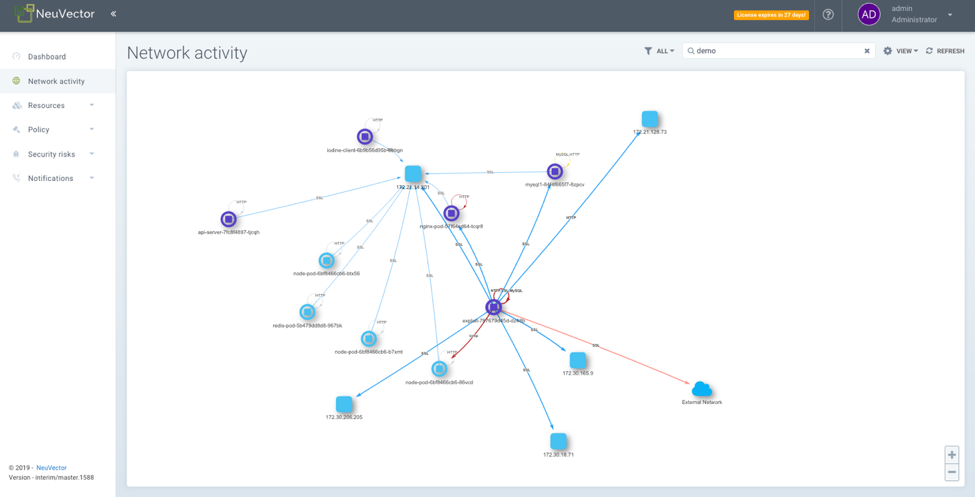Click the AD user avatar

[x=868, y=14]
